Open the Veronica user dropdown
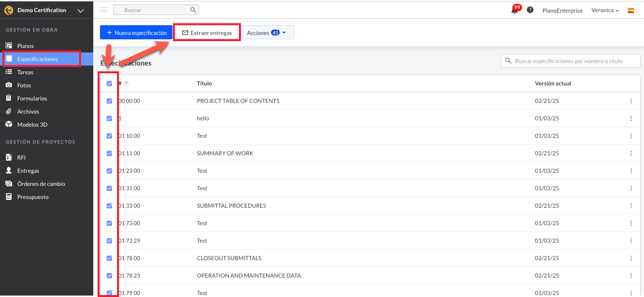This screenshot has width=644, height=297. click(x=605, y=10)
